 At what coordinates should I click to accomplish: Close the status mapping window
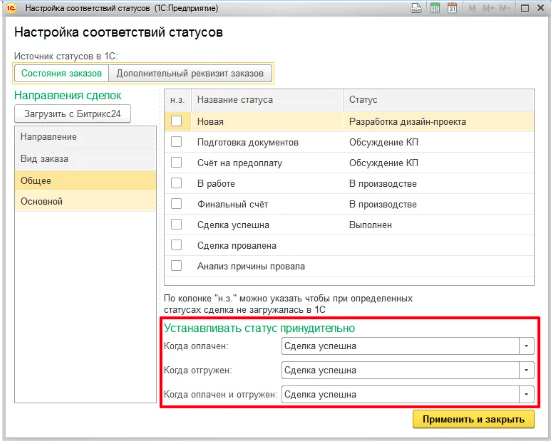(541, 8)
